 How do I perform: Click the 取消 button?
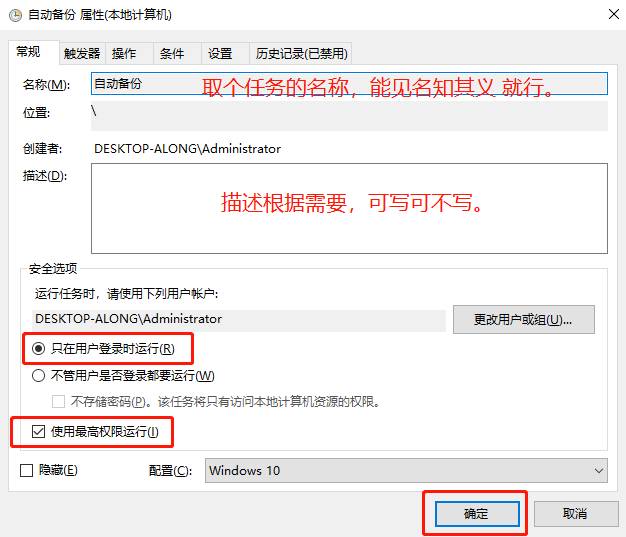pos(576,513)
